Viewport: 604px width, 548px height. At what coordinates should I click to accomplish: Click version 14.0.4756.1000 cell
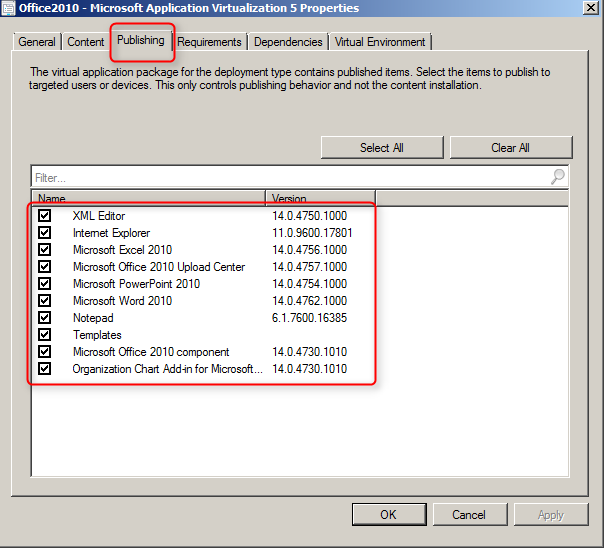coord(310,250)
